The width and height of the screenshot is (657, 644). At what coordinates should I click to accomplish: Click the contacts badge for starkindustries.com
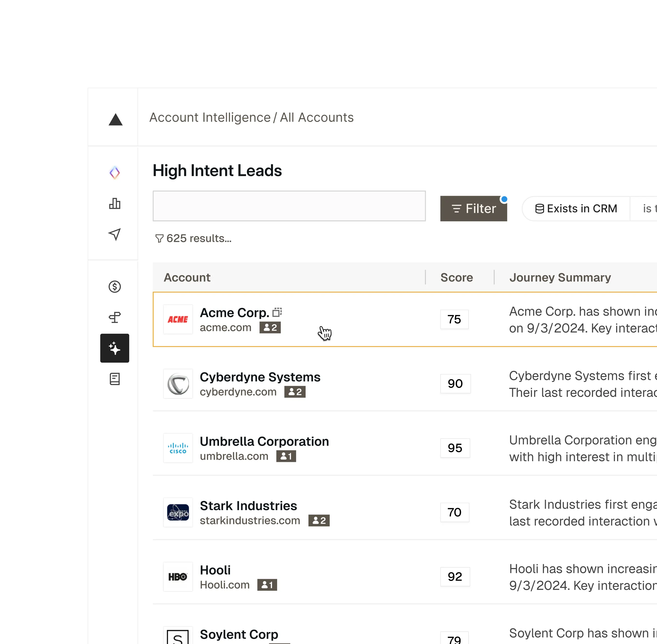(319, 520)
